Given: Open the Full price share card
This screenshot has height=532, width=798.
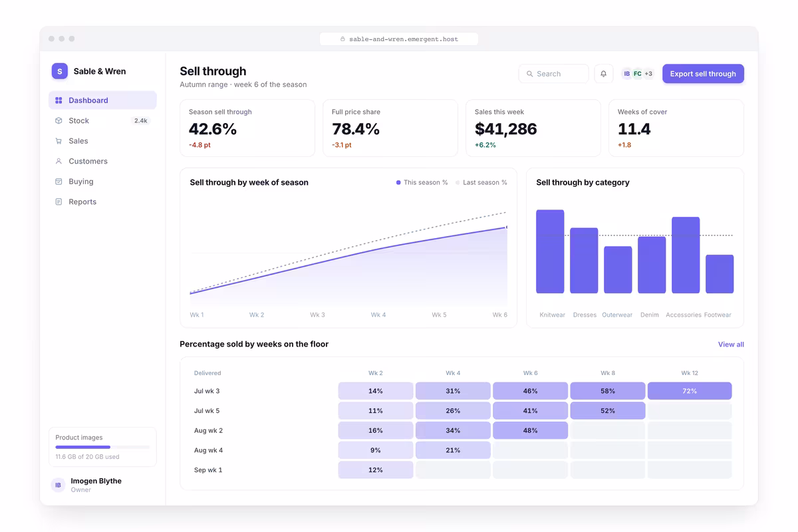Looking at the screenshot, I should tap(390, 128).
